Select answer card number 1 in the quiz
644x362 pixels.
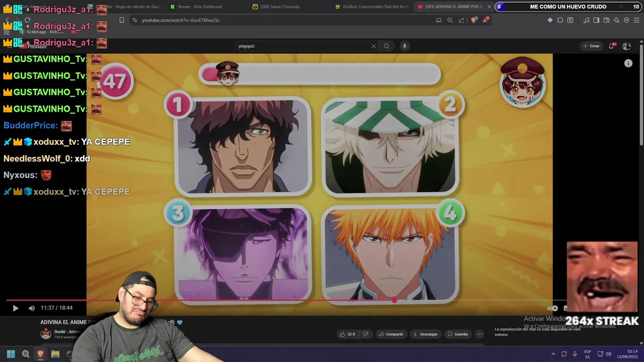coord(244,146)
